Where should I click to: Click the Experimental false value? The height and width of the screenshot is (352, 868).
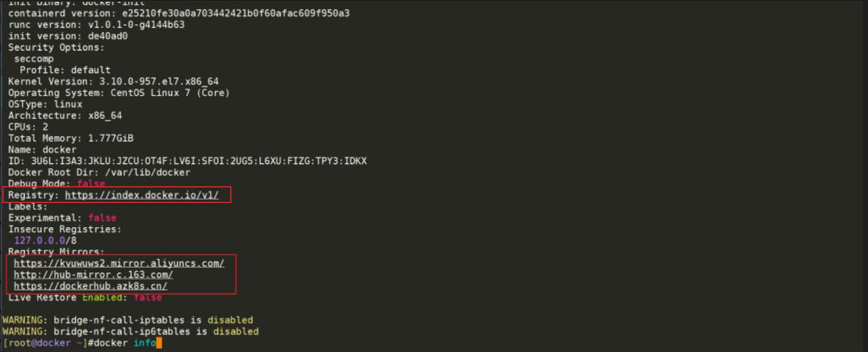click(x=102, y=217)
